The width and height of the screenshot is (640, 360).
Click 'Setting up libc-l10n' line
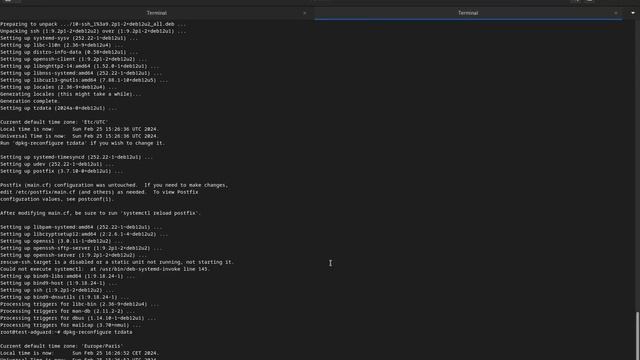[62, 45]
